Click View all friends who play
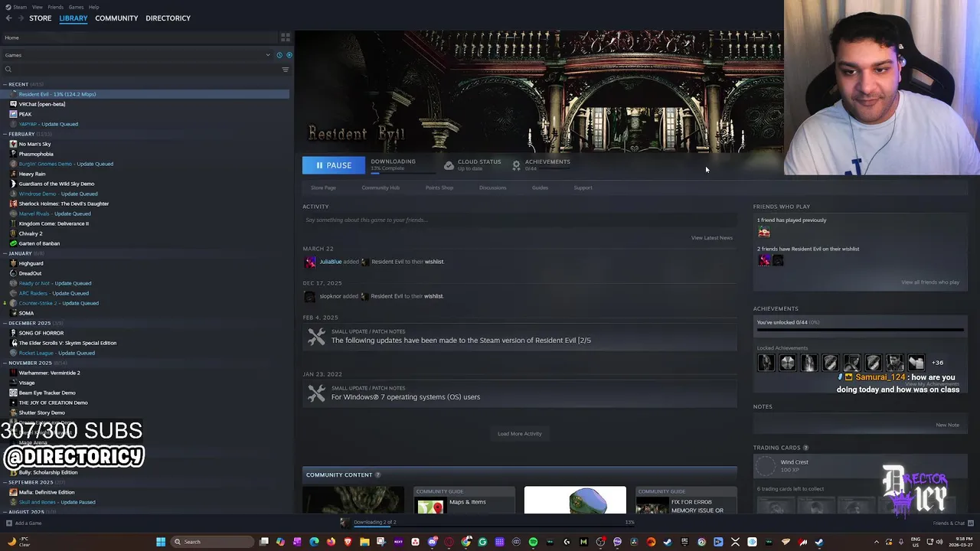The image size is (980, 551). [x=930, y=282]
